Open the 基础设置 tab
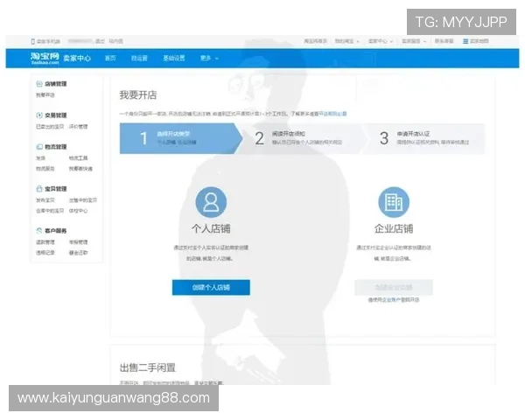The height and width of the screenshot is (420, 525). 174,59
